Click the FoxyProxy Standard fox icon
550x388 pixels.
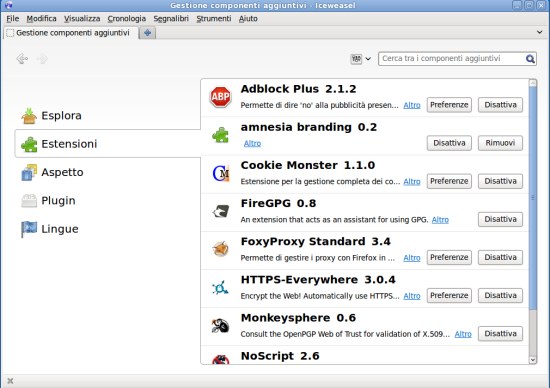pyautogui.click(x=221, y=249)
